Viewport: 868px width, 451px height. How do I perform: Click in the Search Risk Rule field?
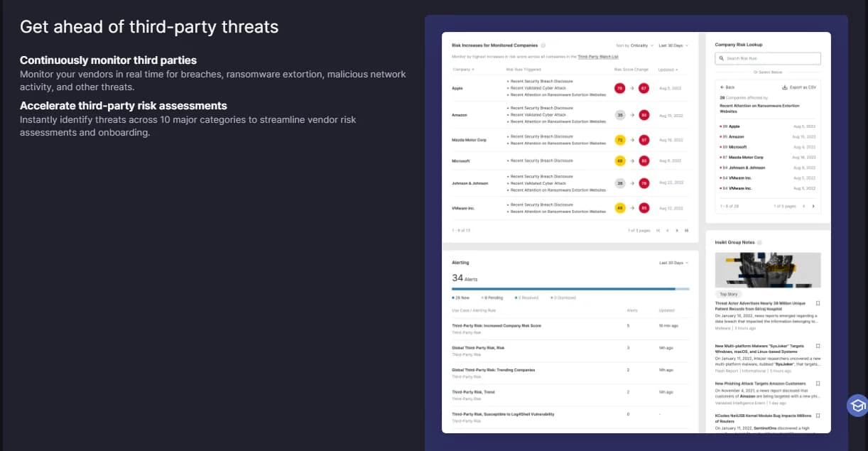click(x=768, y=59)
